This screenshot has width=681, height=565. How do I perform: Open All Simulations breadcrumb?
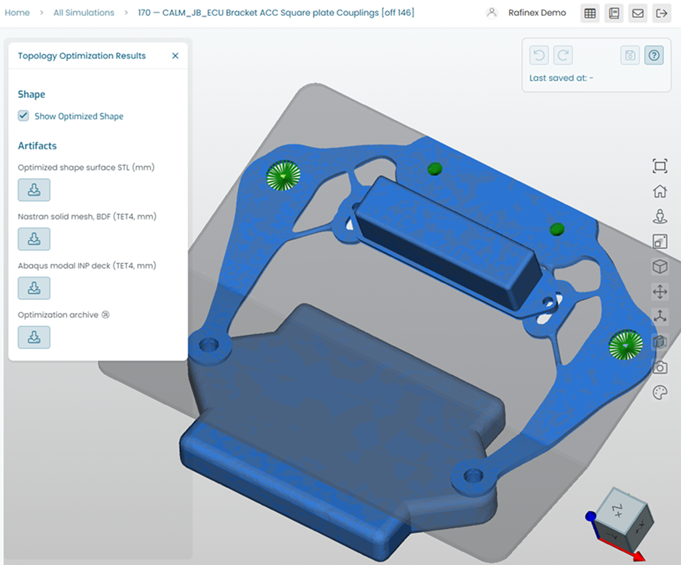tap(84, 13)
